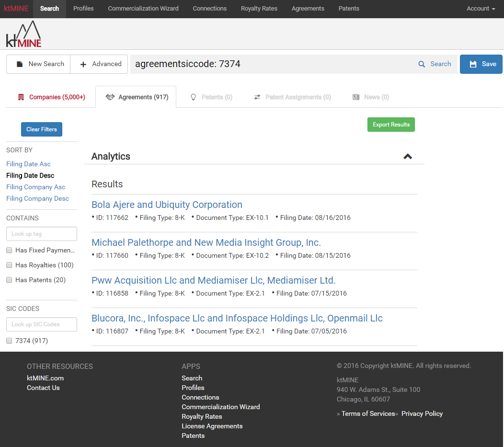Enable the Has Fixed Payments checkbox
This screenshot has width=504, height=447.
[9, 250]
